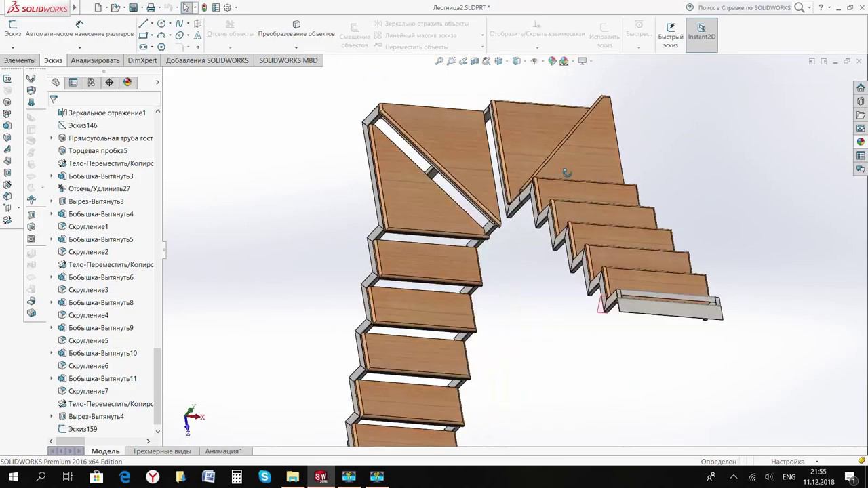
Task: Open the DisplayManager color ball tab
Action: 127,82
